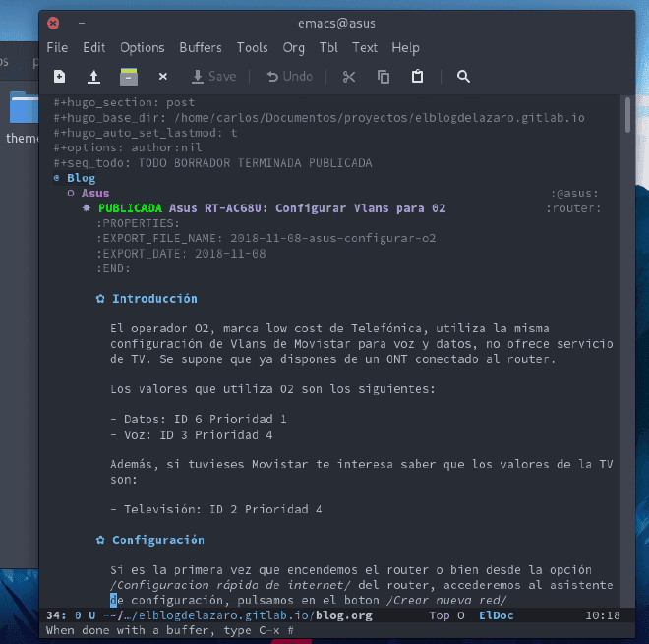
Task: Click the Open File upload-arrow icon
Action: pyautogui.click(x=94, y=77)
